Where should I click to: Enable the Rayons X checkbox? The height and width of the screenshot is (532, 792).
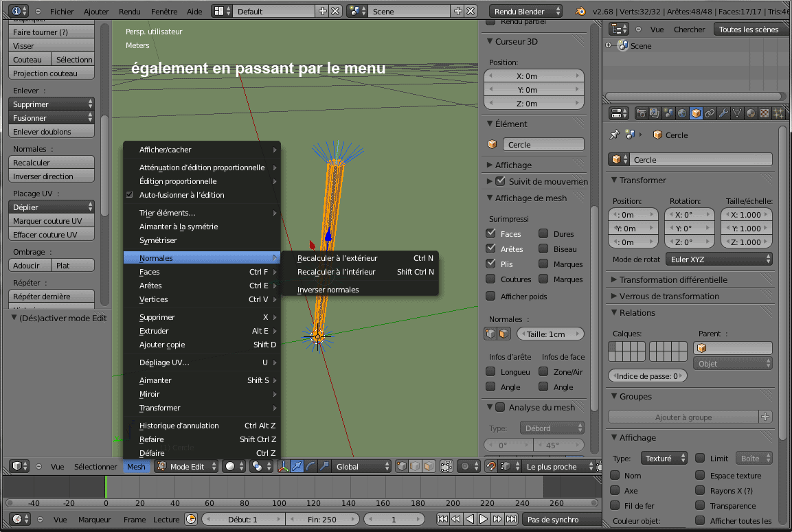coord(700,490)
